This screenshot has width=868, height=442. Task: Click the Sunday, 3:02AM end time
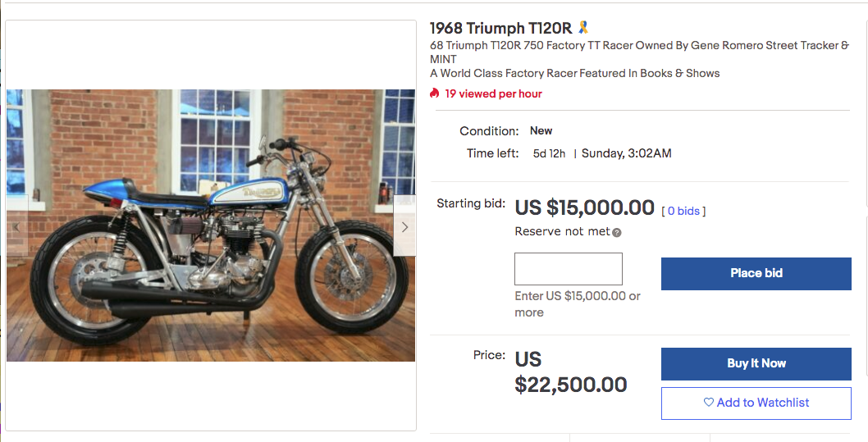click(626, 153)
